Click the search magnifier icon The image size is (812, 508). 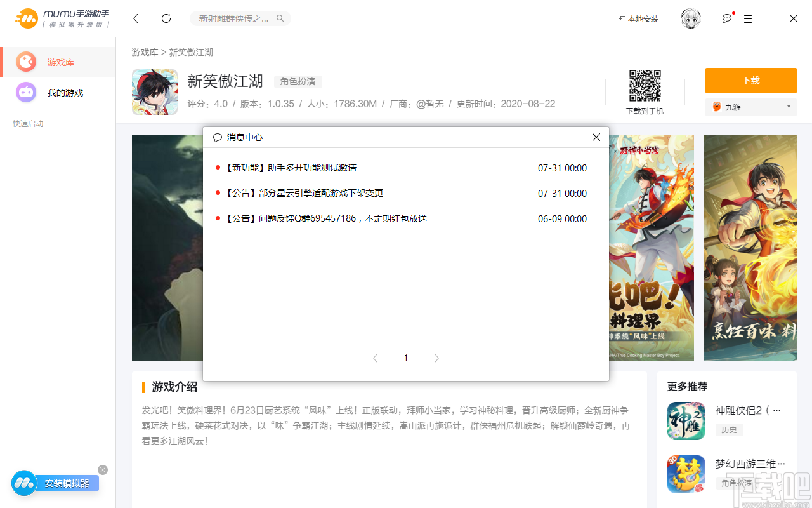(280, 18)
